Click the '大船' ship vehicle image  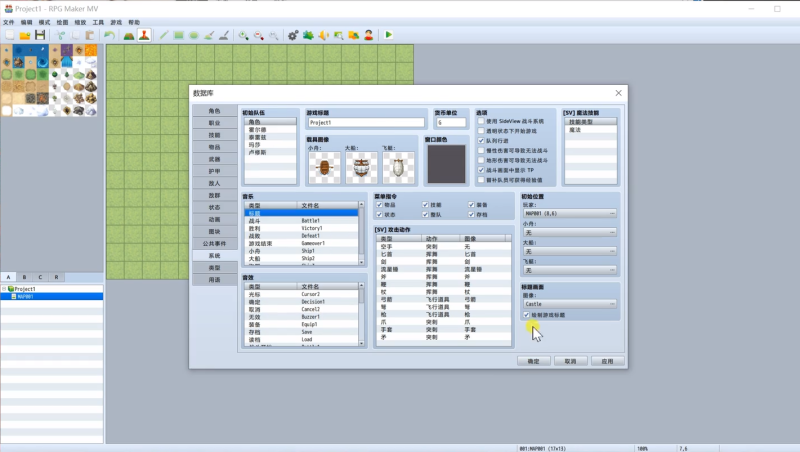tap(361, 167)
